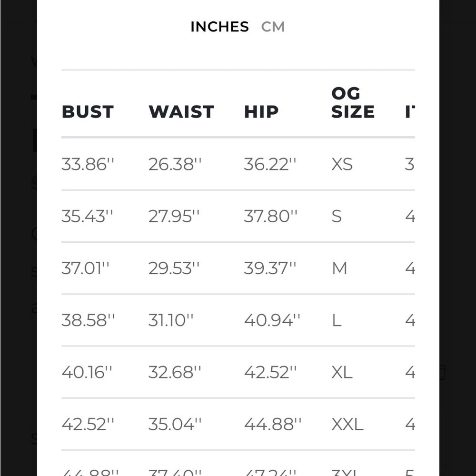Click the 44.88'' hip measurement in XXL row
The height and width of the screenshot is (476, 476).
(273, 424)
